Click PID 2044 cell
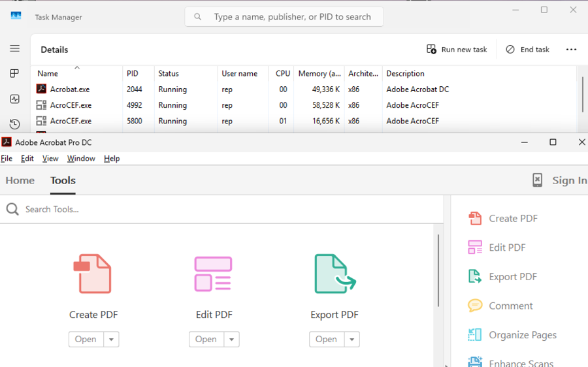This screenshot has width=588, height=367. [x=134, y=89]
